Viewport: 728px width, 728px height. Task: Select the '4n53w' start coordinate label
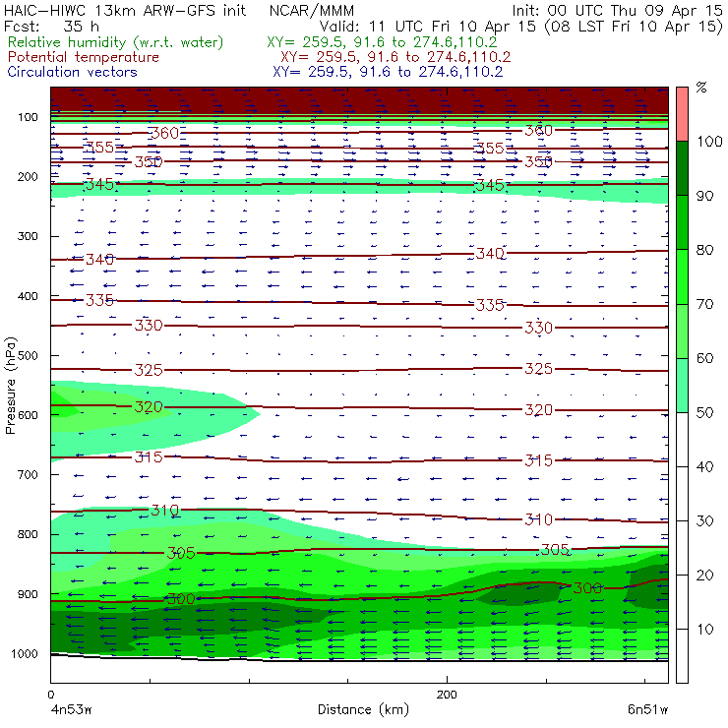71,709
